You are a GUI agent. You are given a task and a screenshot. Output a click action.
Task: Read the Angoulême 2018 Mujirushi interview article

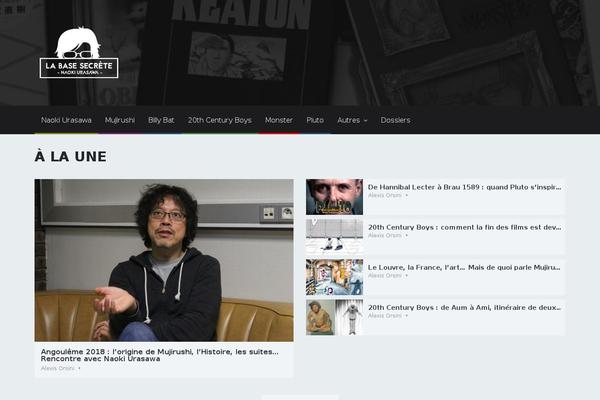click(160, 355)
